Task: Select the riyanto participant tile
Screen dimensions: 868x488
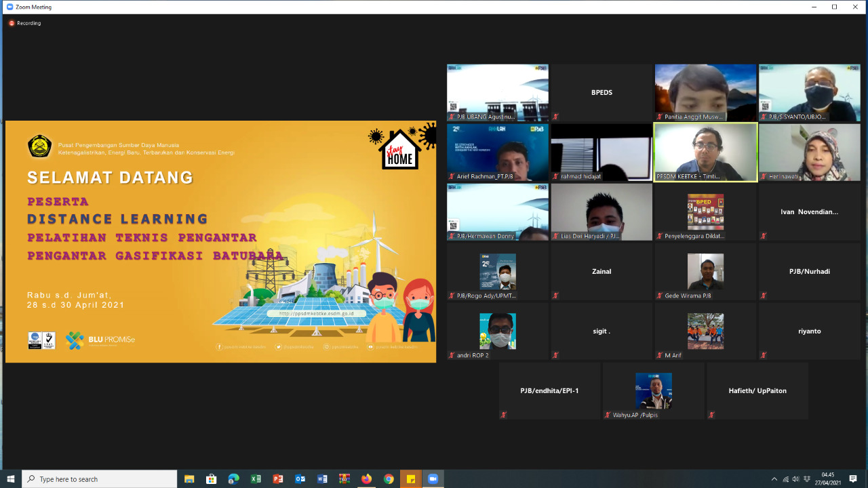Action: coord(809,331)
